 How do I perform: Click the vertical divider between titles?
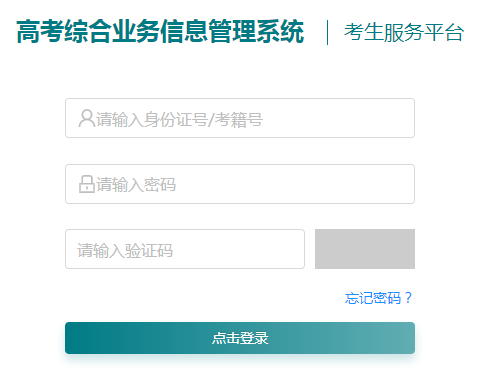327,32
